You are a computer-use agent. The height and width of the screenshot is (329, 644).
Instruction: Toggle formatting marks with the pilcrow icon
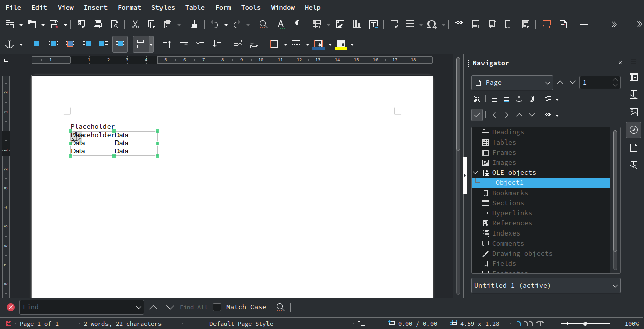pos(297,24)
